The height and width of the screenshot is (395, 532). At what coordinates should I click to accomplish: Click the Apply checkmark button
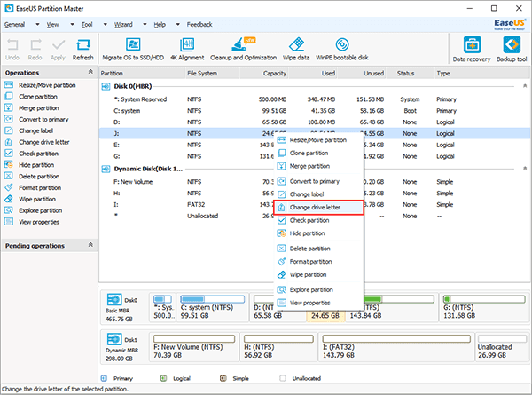pyautogui.click(x=58, y=50)
